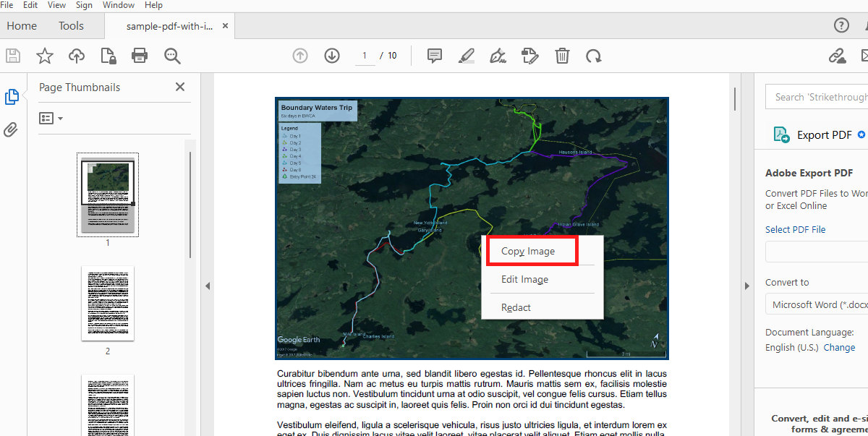The image size is (868, 436).
Task: Collapse the thumbnails panel with left arrow
Action: 208,286
